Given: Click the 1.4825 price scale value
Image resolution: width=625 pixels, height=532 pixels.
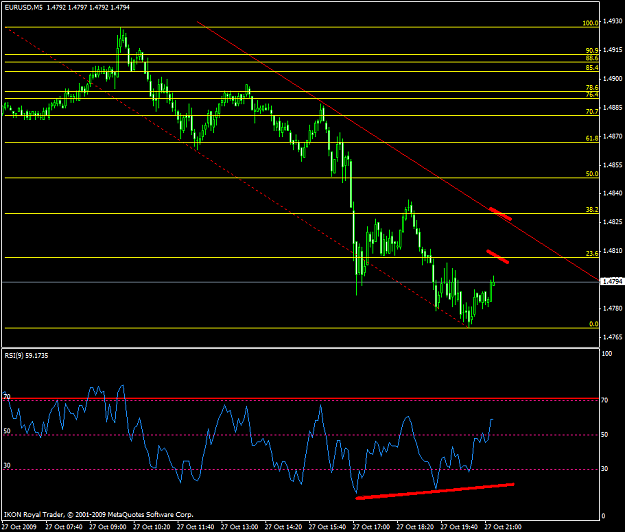Looking at the screenshot, I should (613, 222).
